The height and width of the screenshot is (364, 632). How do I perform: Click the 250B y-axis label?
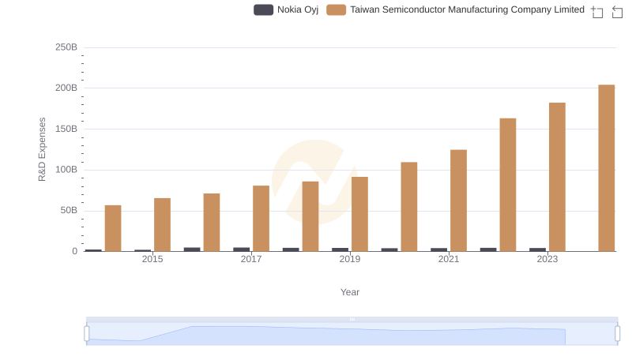pos(66,47)
